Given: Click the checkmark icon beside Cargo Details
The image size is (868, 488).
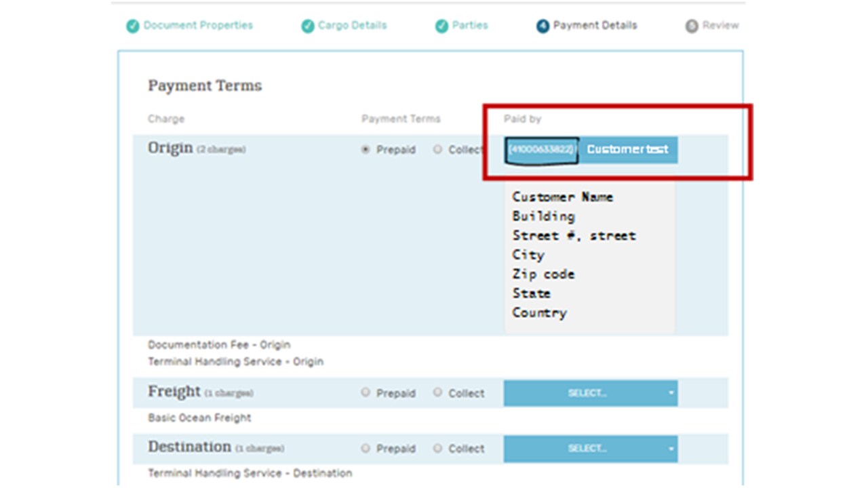Looking at the screenshot, I should pyautogui.click(x=308, y=25).
